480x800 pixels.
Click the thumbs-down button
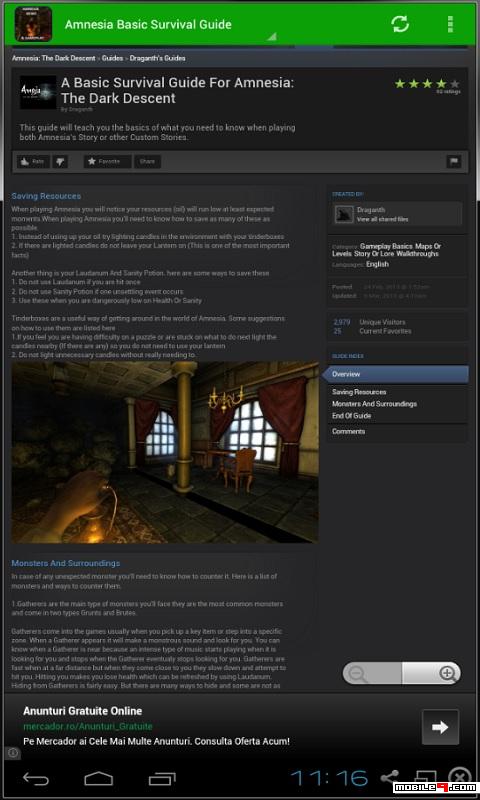(x=61, y=162)
